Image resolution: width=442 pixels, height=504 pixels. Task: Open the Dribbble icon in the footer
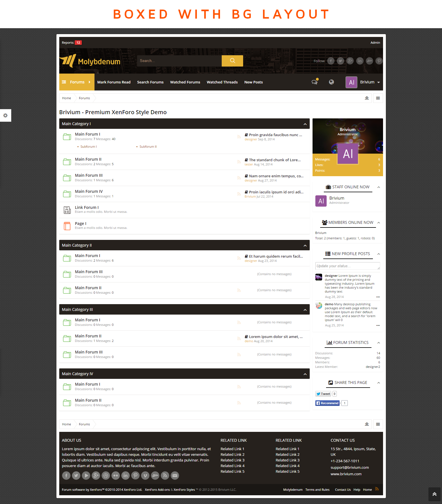106,476
